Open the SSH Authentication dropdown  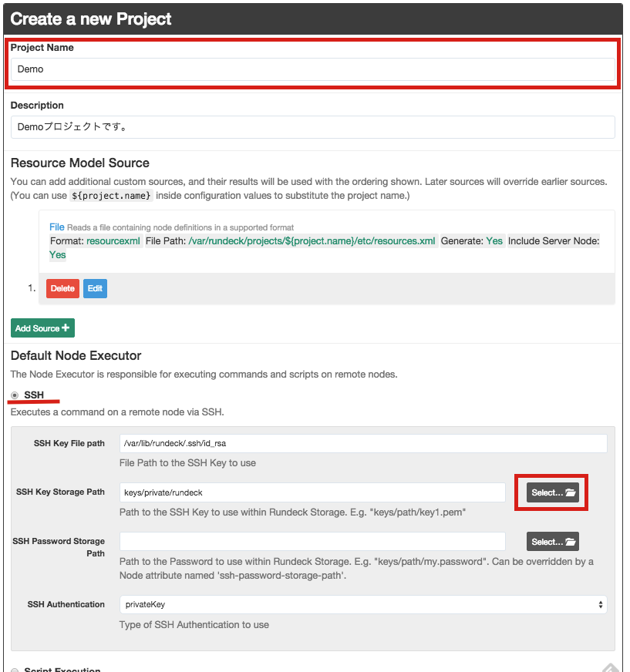coord(363,604)
